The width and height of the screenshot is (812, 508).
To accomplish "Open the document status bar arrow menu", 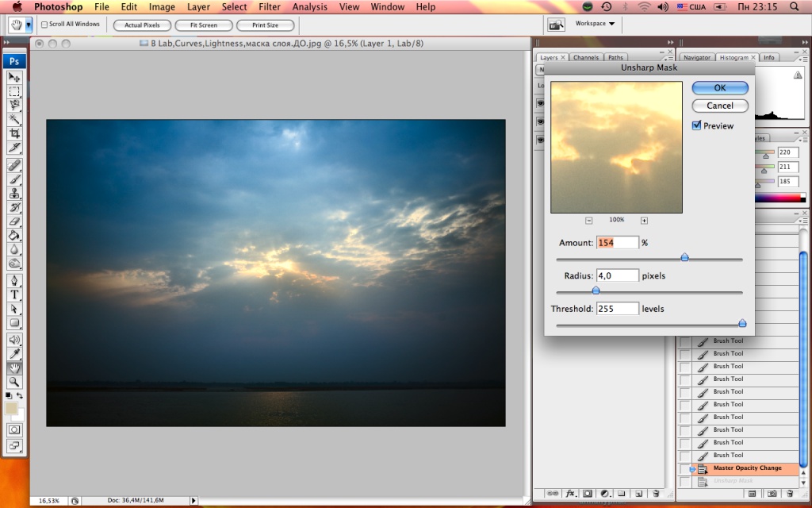I will point(193,500).
